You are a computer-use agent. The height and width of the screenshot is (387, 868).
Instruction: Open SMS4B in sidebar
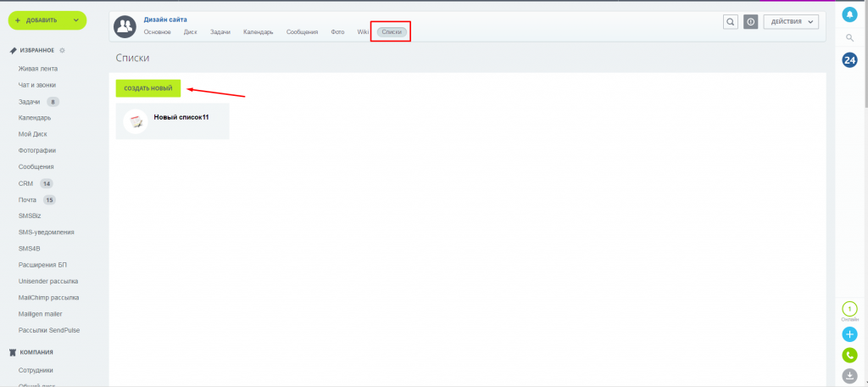tap(30, 249)
